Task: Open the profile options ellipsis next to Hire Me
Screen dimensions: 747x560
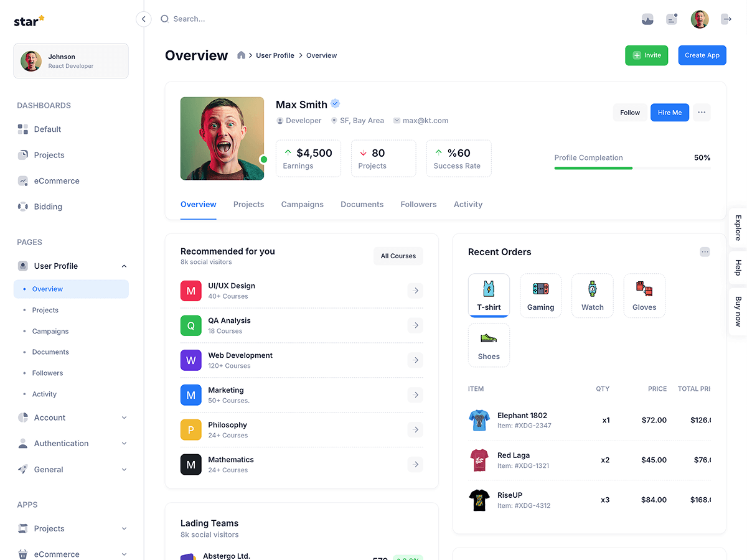Action: pyautogui.click(x=702, y=112)
